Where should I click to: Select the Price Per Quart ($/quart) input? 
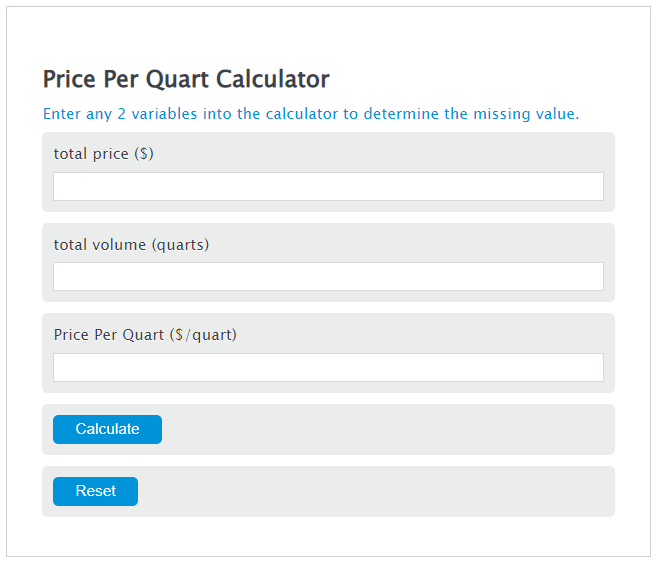pos(328,367)
